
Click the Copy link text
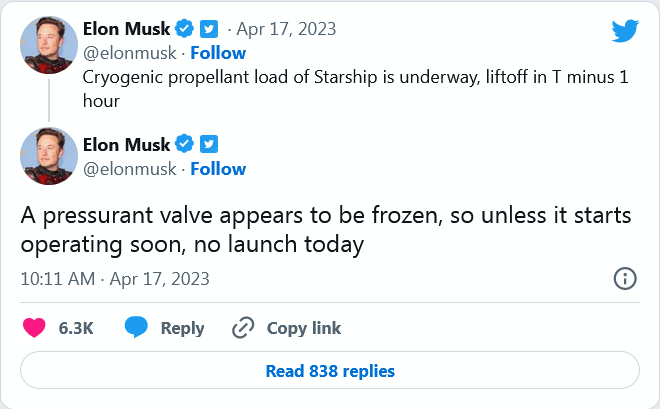(303, 328)
